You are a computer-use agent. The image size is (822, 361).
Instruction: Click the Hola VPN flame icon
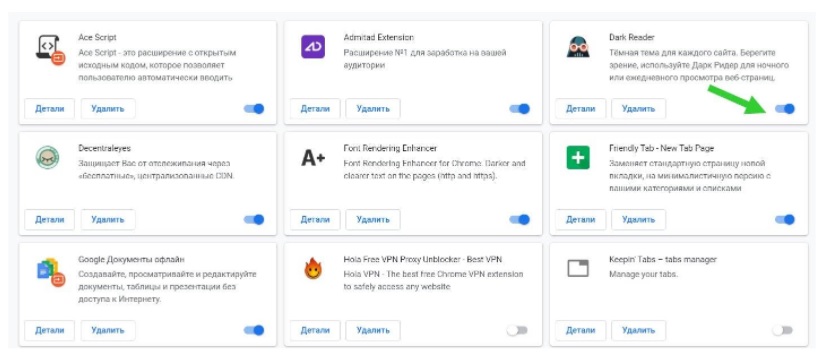click(x=313, y=269)
